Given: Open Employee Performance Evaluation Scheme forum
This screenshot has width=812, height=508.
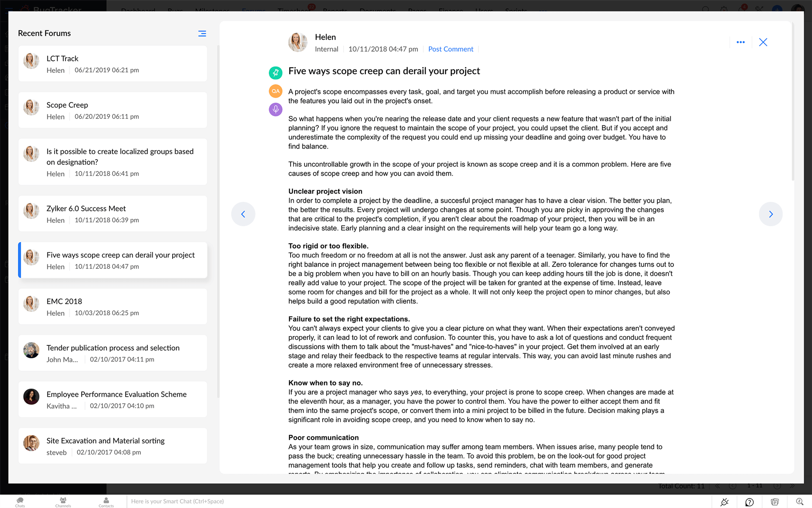Looking at the screenshot, I should [x=112, y=399].
